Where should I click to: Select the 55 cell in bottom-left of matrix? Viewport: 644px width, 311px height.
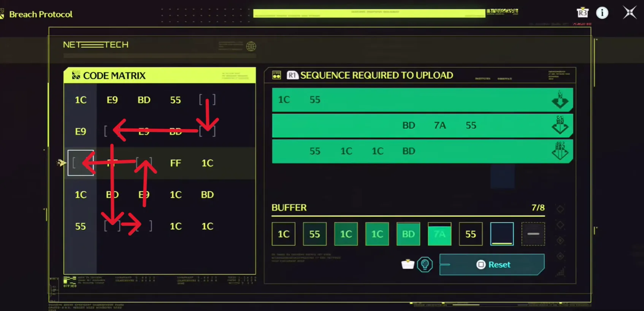pyautogui.click(x=80, y=227)
